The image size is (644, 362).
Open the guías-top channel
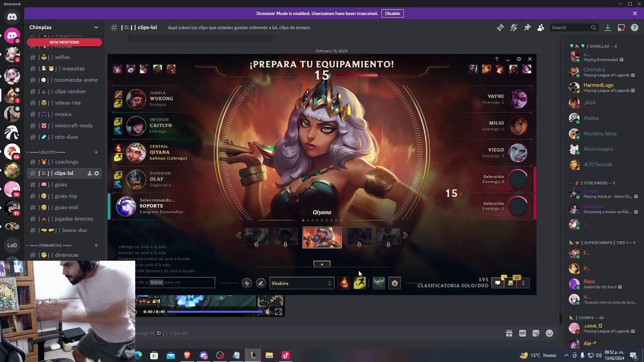(64, 196)
